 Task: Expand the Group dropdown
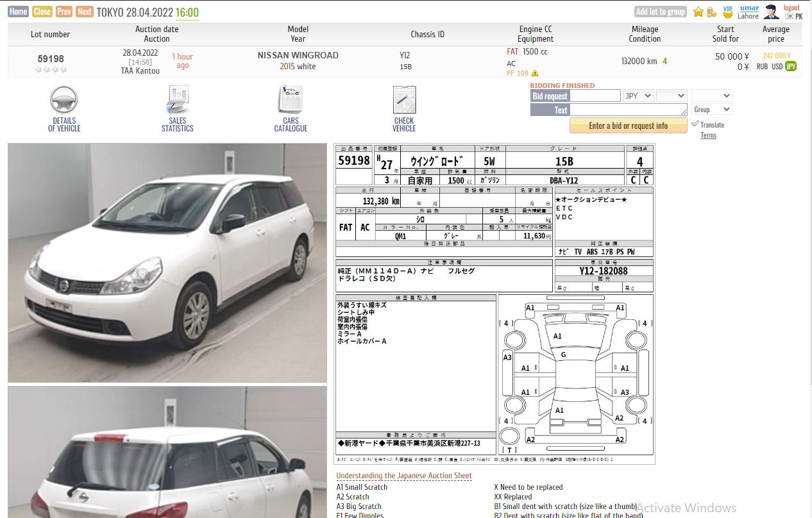tap(711, 110)
